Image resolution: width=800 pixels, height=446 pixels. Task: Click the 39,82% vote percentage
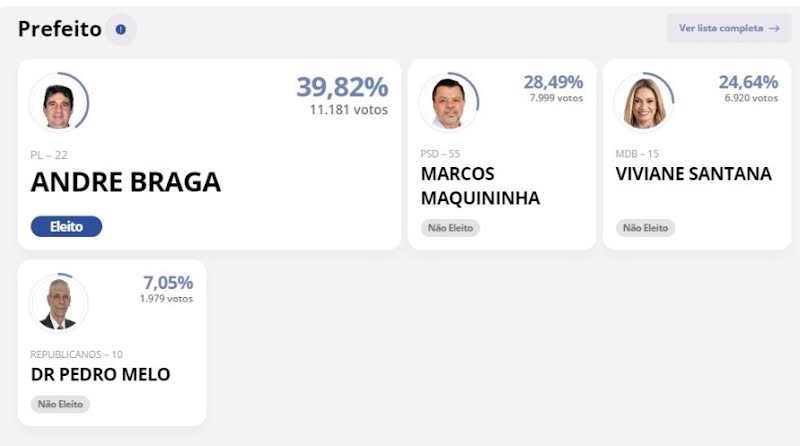341,87
